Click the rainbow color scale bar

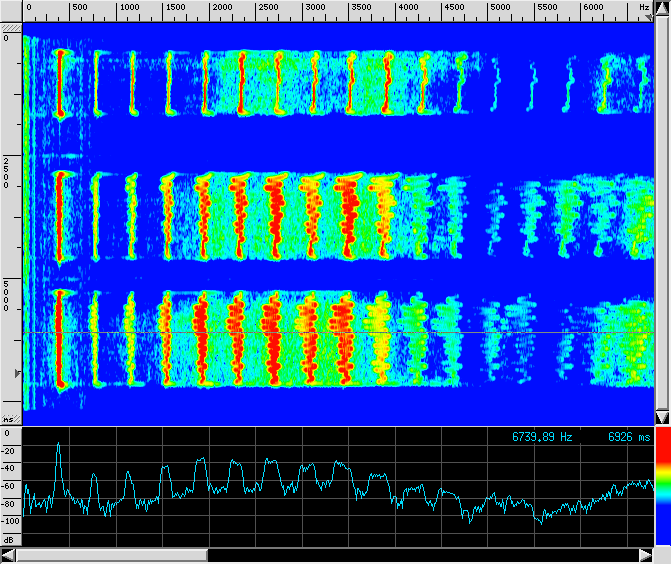click(662, 488)
